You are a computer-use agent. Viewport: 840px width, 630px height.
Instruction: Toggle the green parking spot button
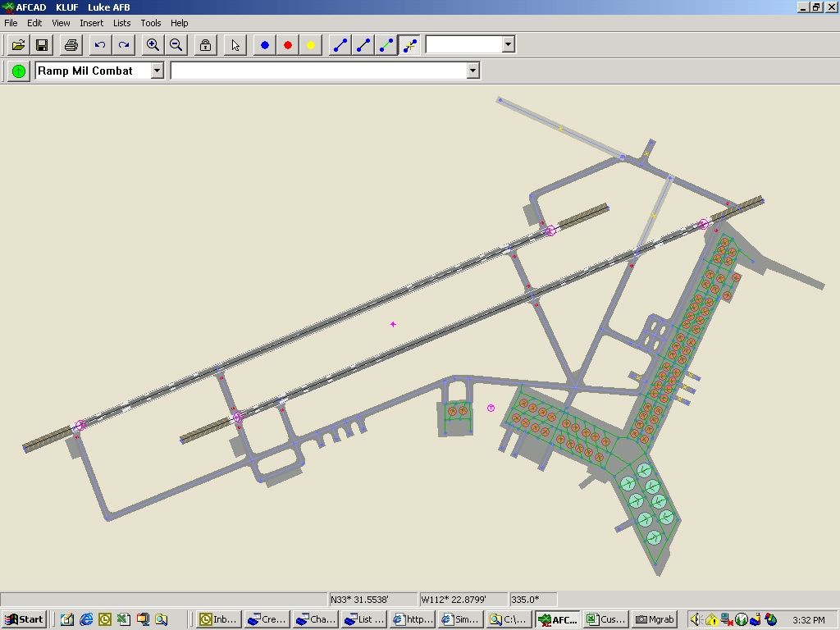click(18, 71)
